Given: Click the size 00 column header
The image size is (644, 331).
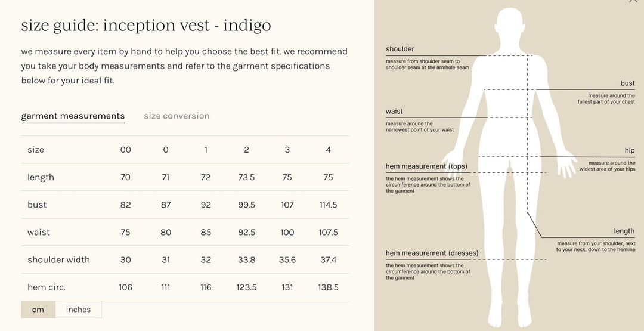Looking at the screenshot, I should [126, 150].
